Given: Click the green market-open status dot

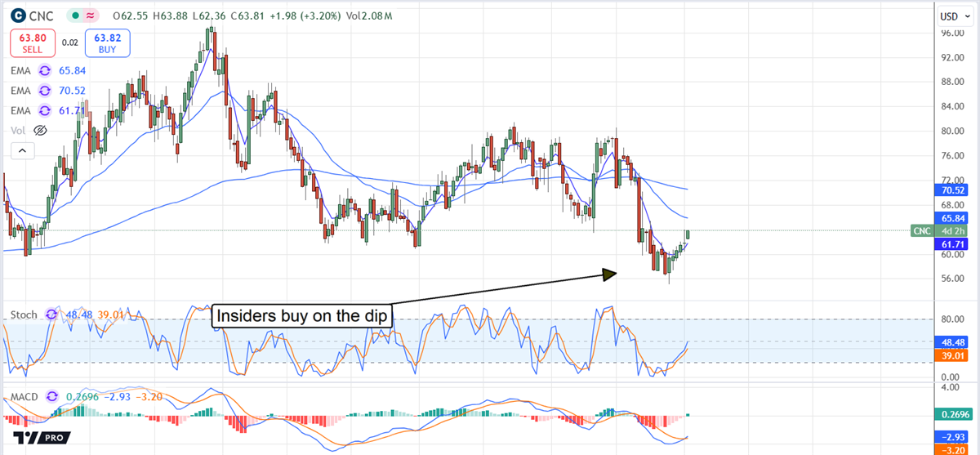Looking at the screenshot, I should pyautogui.click(x=74, y=15).
